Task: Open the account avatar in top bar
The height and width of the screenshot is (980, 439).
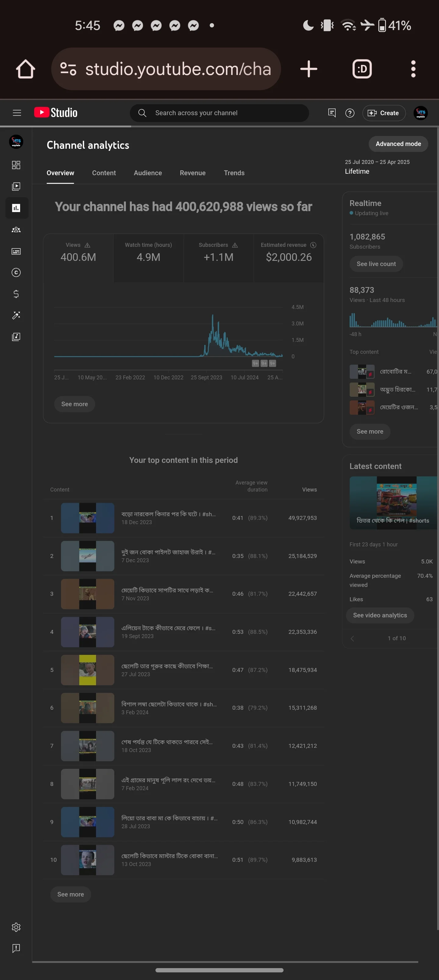Action: click(420, 113)
